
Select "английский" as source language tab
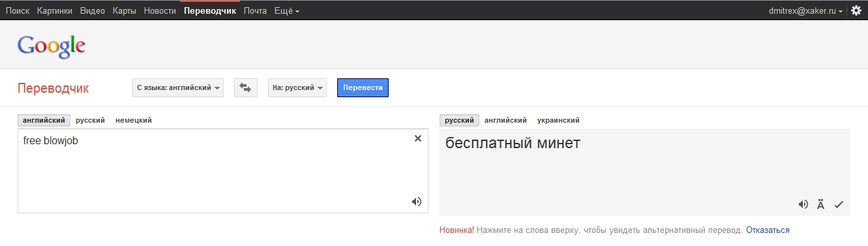click(x=44, y=120)
